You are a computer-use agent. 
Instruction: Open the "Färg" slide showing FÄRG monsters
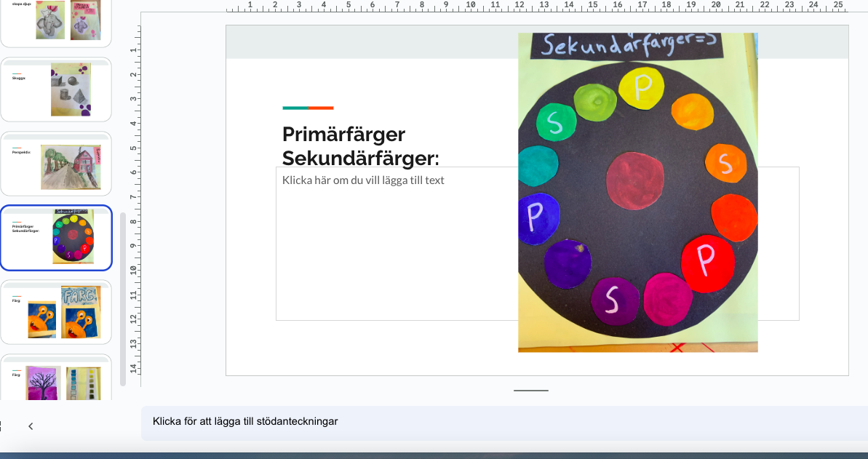[x=56, y=312]
